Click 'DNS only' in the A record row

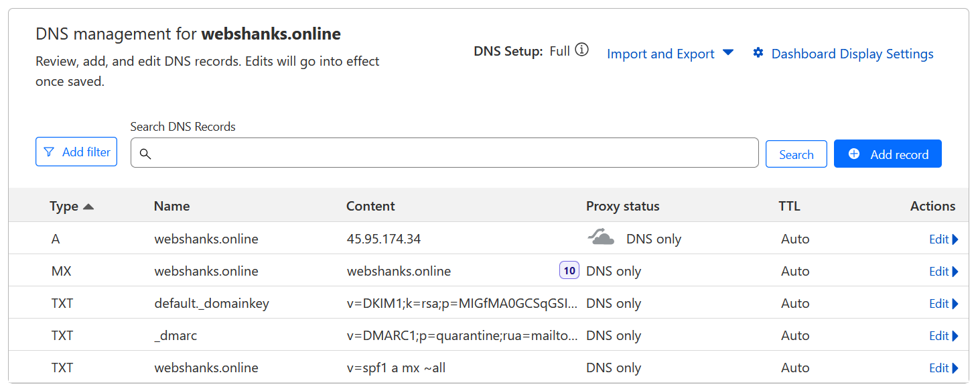654,239
